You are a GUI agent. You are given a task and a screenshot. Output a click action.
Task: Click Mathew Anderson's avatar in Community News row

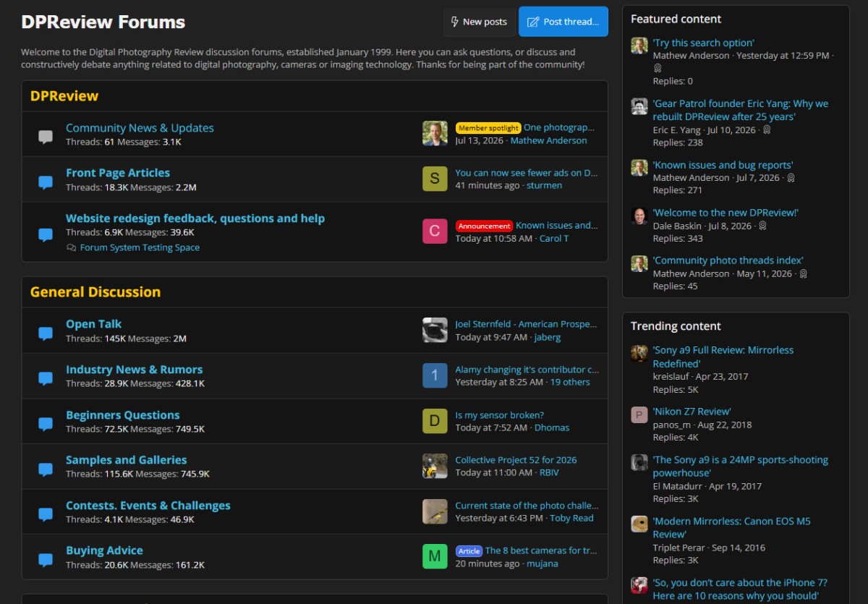[x=435, y=134]
